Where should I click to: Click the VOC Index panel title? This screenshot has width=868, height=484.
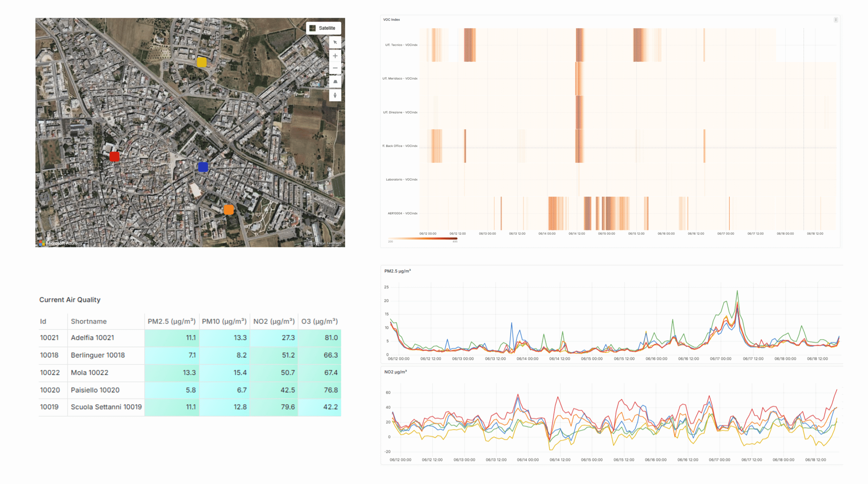tap(391, 20)
